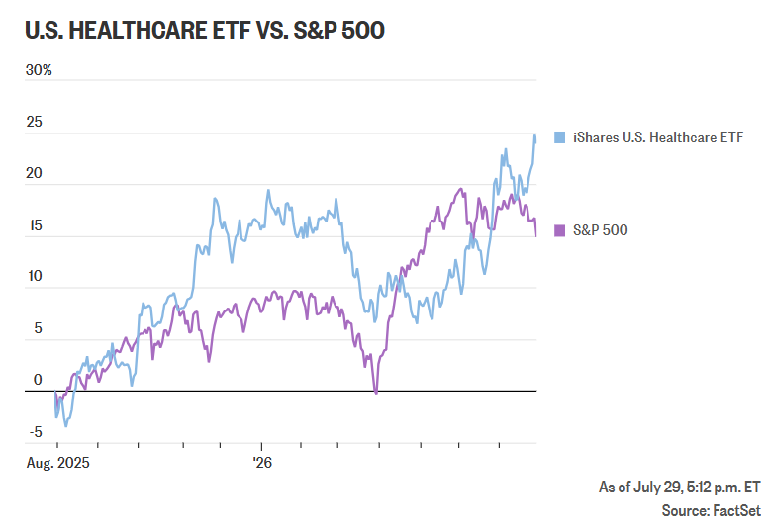Click the As of July 29 timestamp
The image size is (767, 532).
(x=680, y=488)
